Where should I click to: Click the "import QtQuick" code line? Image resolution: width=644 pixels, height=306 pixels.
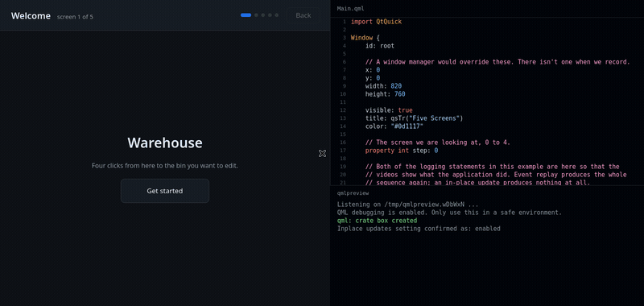376,22
